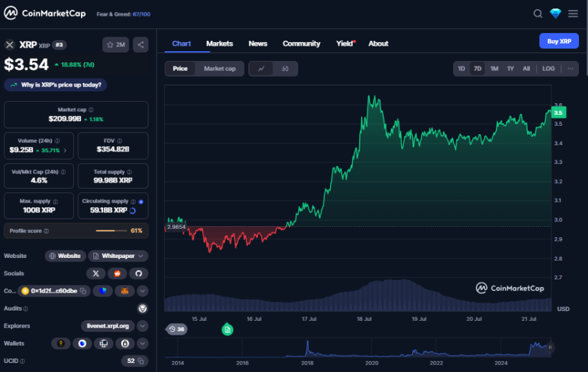Toggle chart to Market cap view
This screenshot has width=588, height=372.
pyautogui.click(x=220, y=68)
